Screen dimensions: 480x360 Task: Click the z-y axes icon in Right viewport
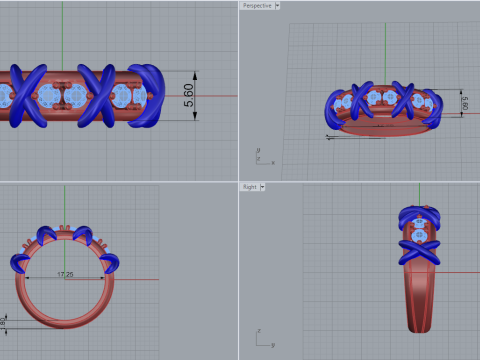point(265,338)
